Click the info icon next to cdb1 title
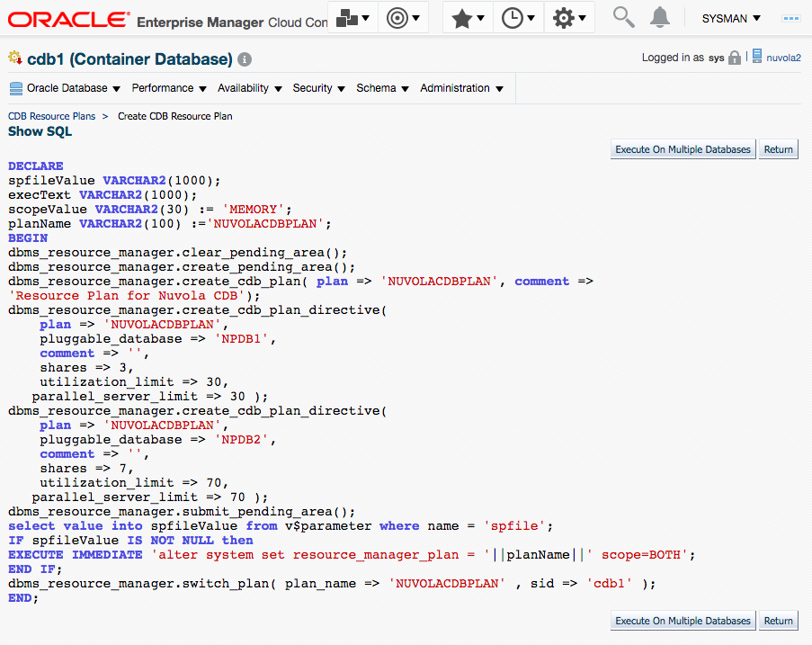This screenshot has width=812, height=645. pos(245,59)
